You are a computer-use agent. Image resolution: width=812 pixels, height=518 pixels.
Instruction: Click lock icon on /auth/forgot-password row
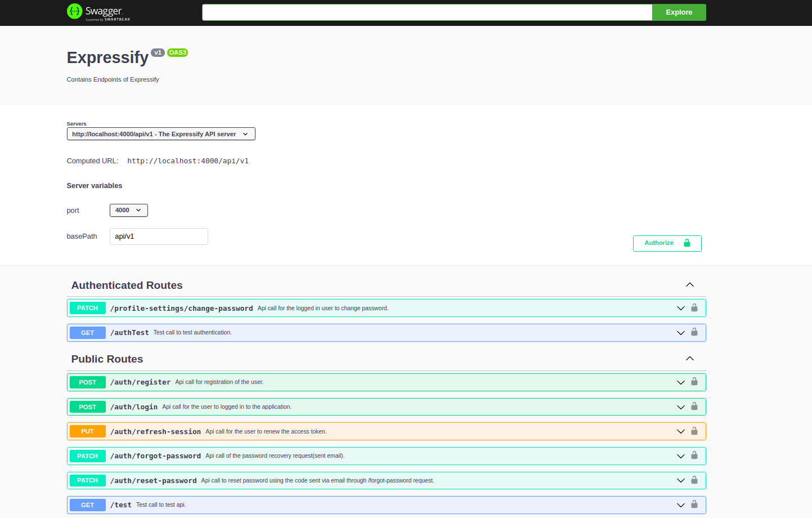[694, 456]
